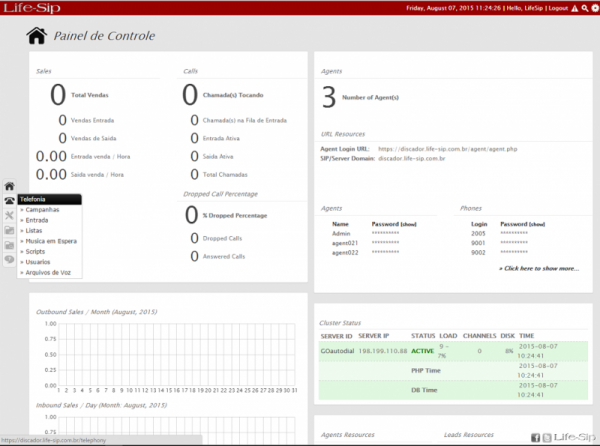Viewport: 600px width, 446px height.
Task: Open the lower folder sidebar icon
Action: pyautogui.click(x=10, y=245)
